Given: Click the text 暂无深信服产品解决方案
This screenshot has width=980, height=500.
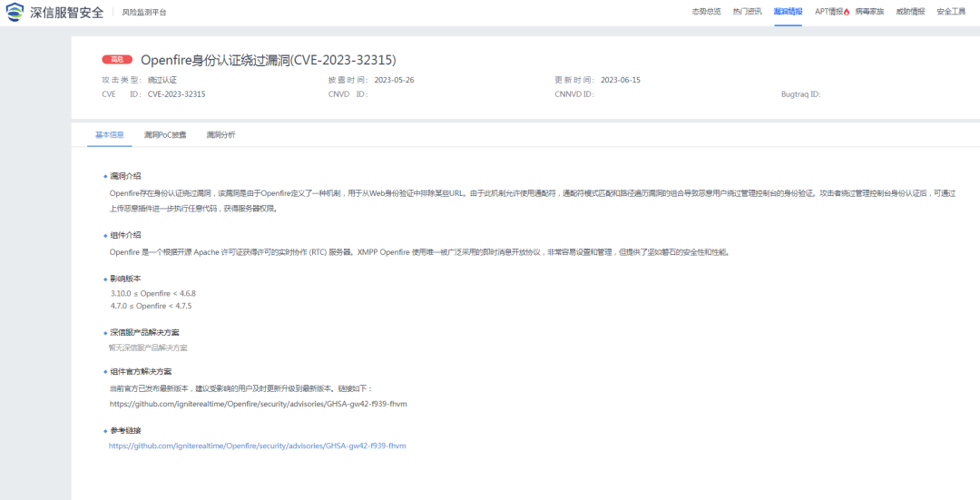Looking at the screenshot, I should [148, 348].
